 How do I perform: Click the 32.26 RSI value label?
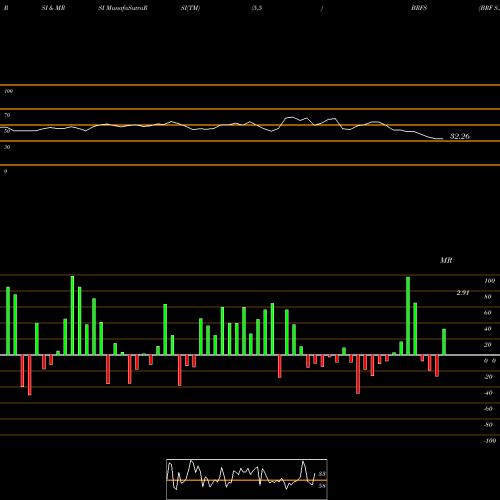pyautogui.click(x=460, y=136)
